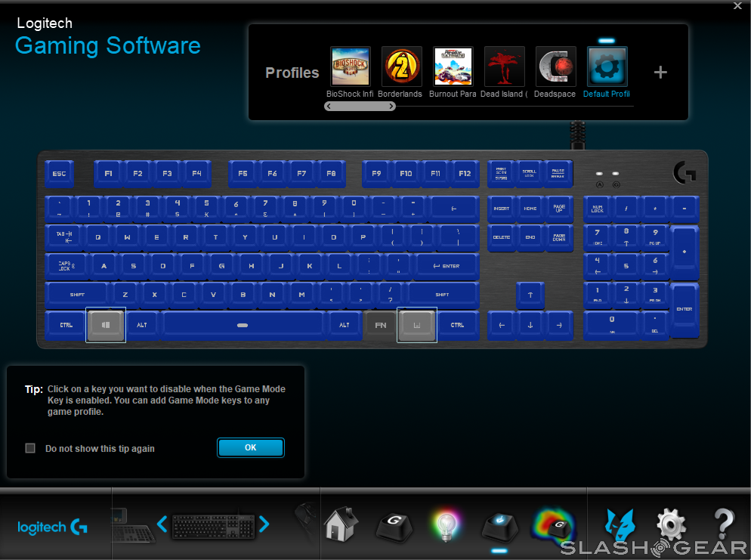Select previous device left arrow
The height and width of the screenshot is (560, 751).
pos(162,524)
